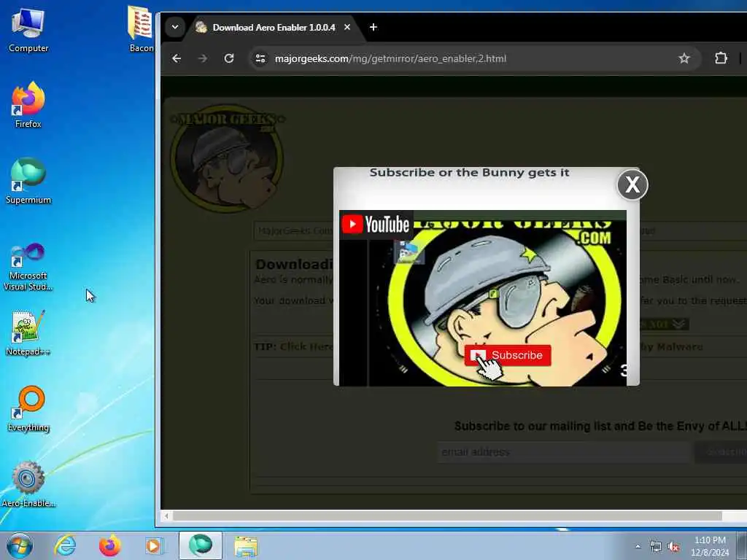747x560 pixels.
Task: Open Windows Media Player from taskbar
Action: (x=154, y=545)
